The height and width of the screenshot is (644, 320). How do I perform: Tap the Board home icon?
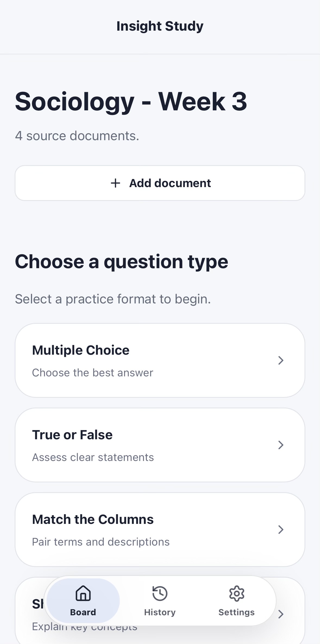83,594
